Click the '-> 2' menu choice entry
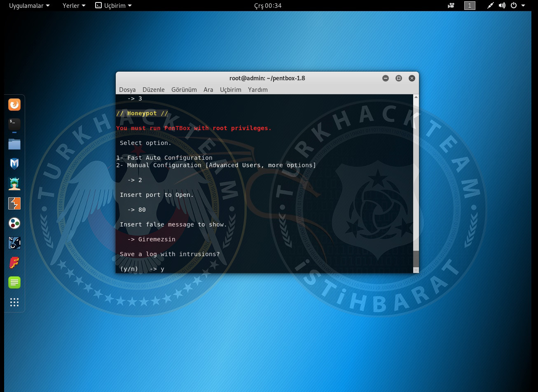This screenshot has height=392, width=538. coord(135,180)
